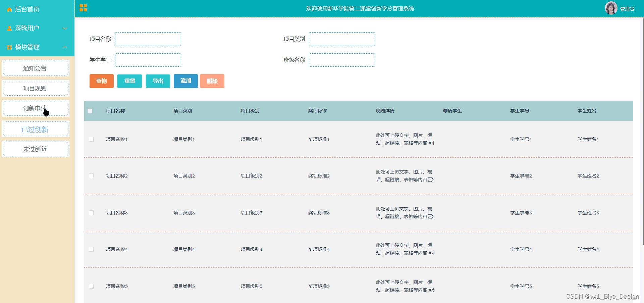This screenshot has width=644, height=303.
Task: Click the cell 奖项标准1
Action: pyautogui.click(x=319, y=139)
